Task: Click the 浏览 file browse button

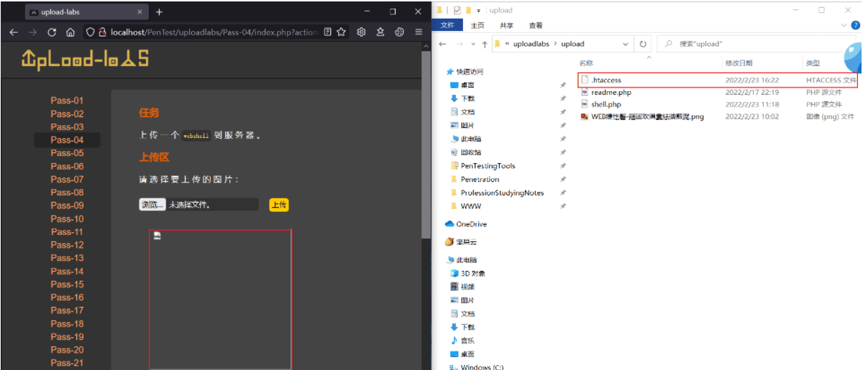Action: pyautogui.click(x=152, y=205)
